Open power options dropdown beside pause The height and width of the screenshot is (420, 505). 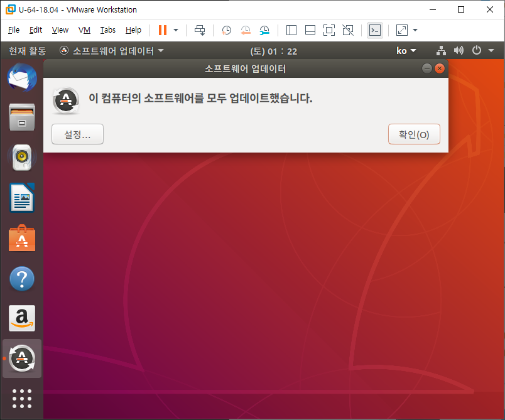pyautogui.click(x=176, y=30)
